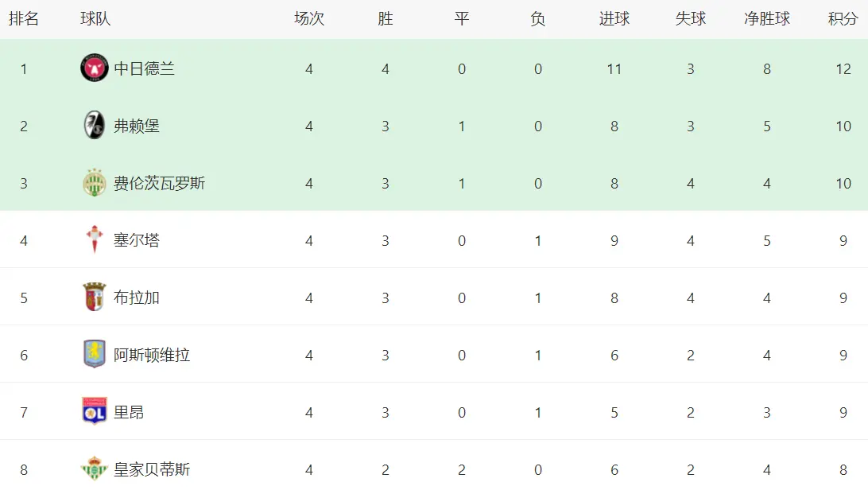This screenshot has height=490, width=868.
Task: Click the 进球 column header
Action: (x=614, y=19)
